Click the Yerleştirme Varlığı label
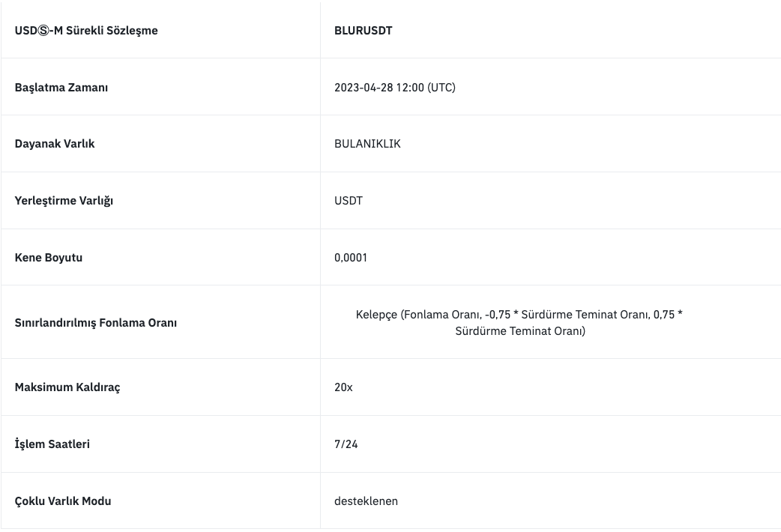This screenshot has height=532, width=781. coord(64,201)
